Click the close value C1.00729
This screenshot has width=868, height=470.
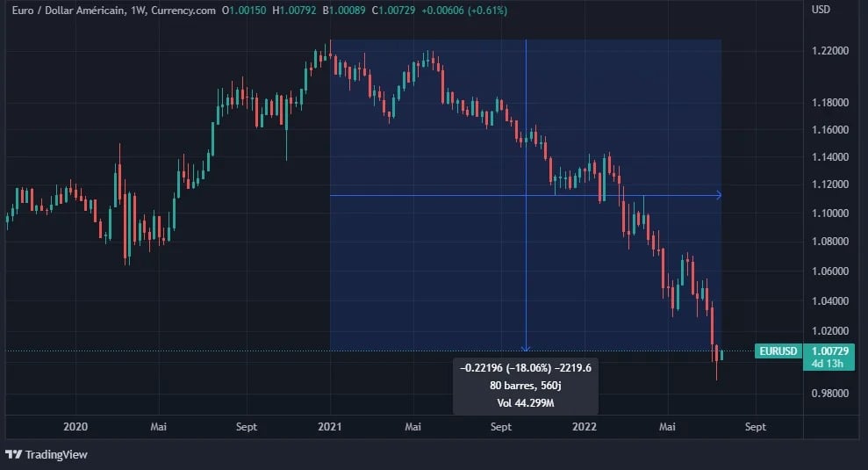point(393,10)
